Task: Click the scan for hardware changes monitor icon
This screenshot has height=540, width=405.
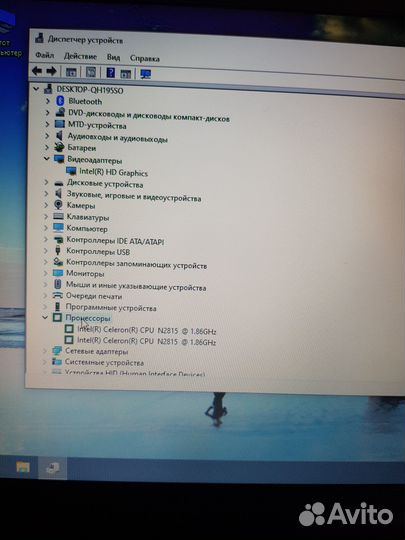Action: click(146, 74)
